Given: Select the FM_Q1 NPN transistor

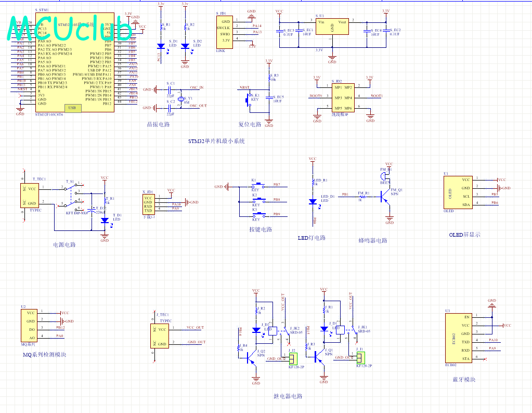Looking at the screenshot, I should coord(385,197).
